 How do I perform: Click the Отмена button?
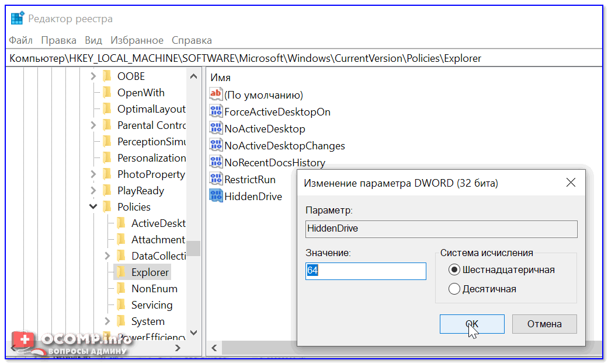click(x=544, y=324)
